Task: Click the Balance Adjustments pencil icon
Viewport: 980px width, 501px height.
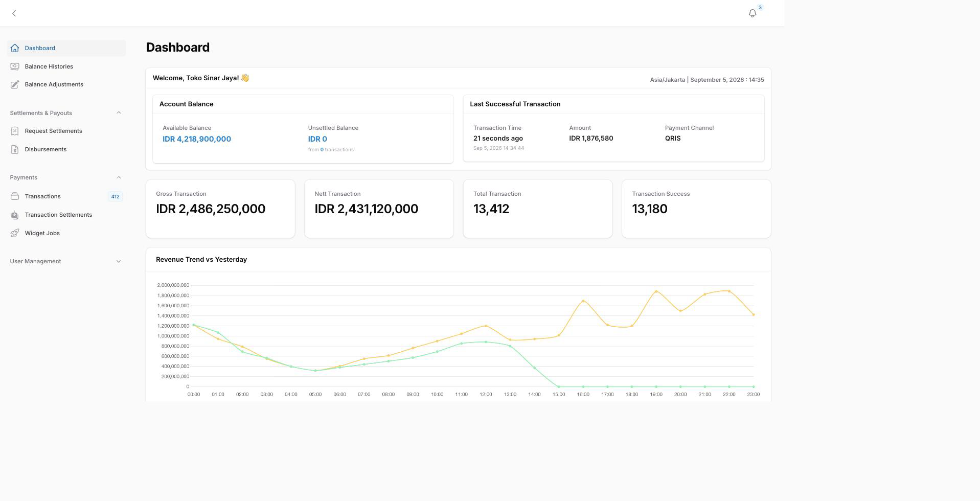Action: tap(15, 84)
